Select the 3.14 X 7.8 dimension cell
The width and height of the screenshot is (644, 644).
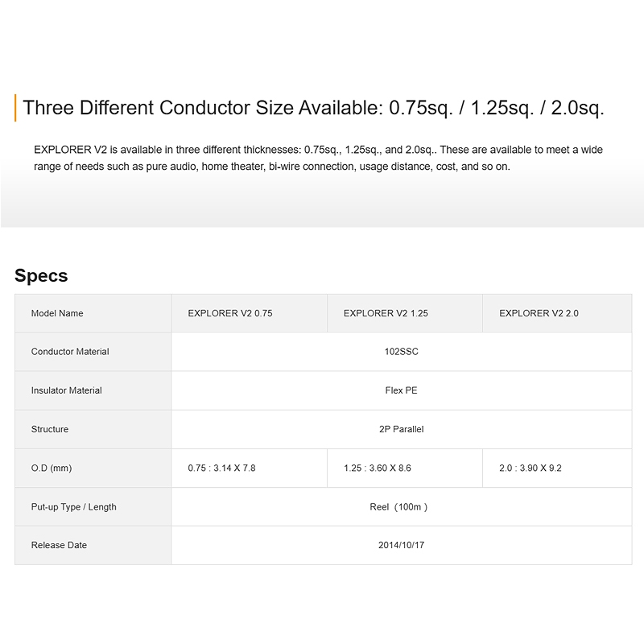(221, 468)
